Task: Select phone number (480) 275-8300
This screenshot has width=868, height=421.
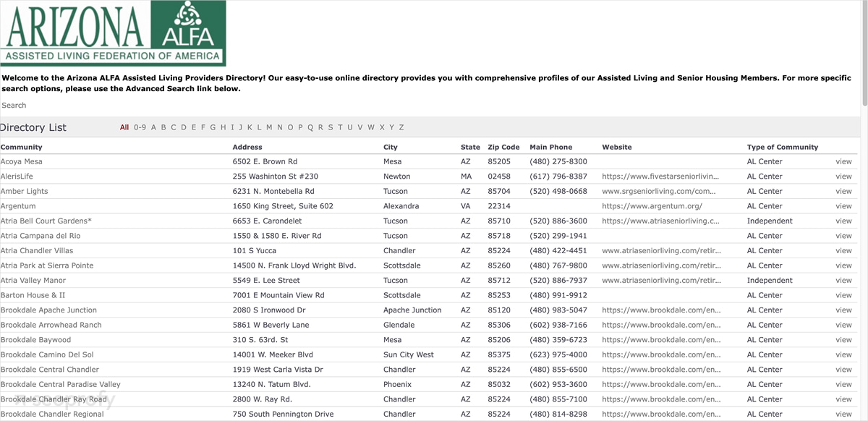Action: click(558, 161)
